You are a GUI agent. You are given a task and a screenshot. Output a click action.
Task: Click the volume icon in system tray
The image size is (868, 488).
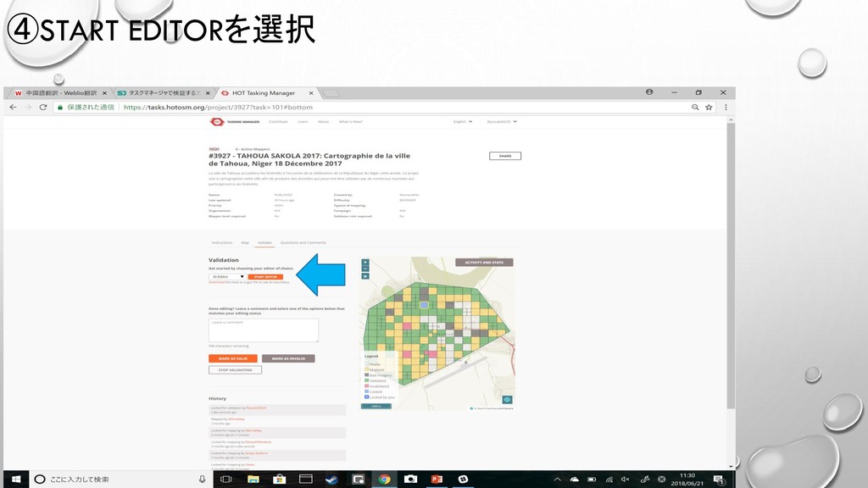click(x=626, y=480)
